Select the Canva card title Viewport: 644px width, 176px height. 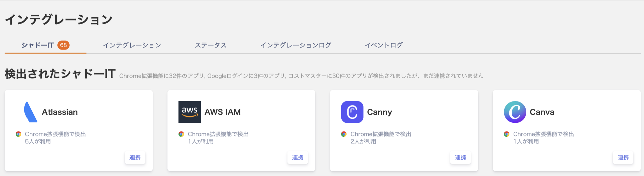[542, 112]
